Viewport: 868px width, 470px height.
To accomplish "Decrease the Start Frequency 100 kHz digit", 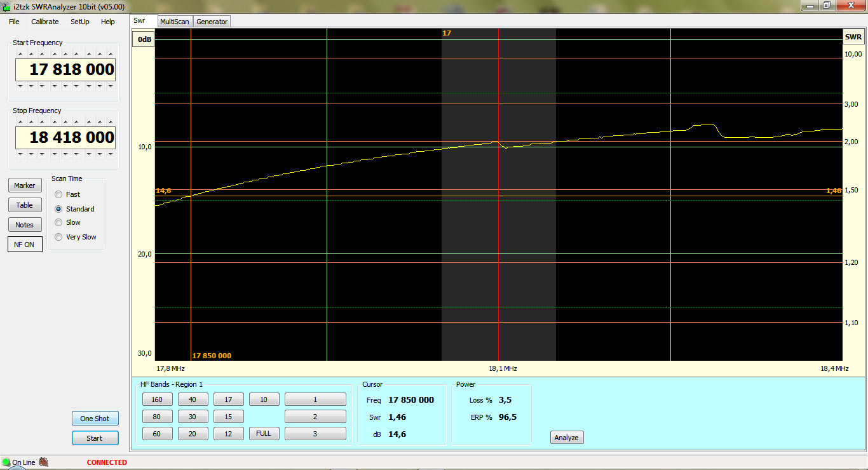I will point(55,86).
